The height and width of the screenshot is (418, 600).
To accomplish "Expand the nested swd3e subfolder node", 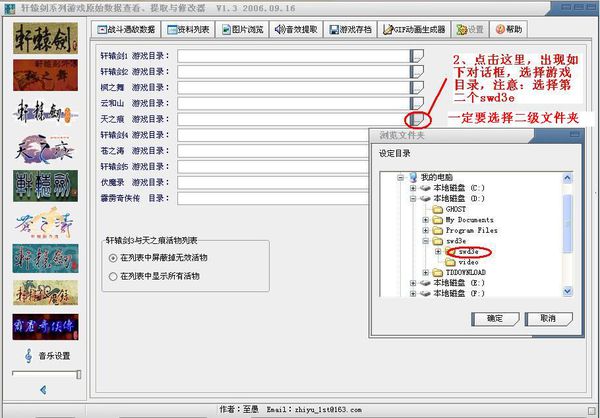I will tap(438, 251).
